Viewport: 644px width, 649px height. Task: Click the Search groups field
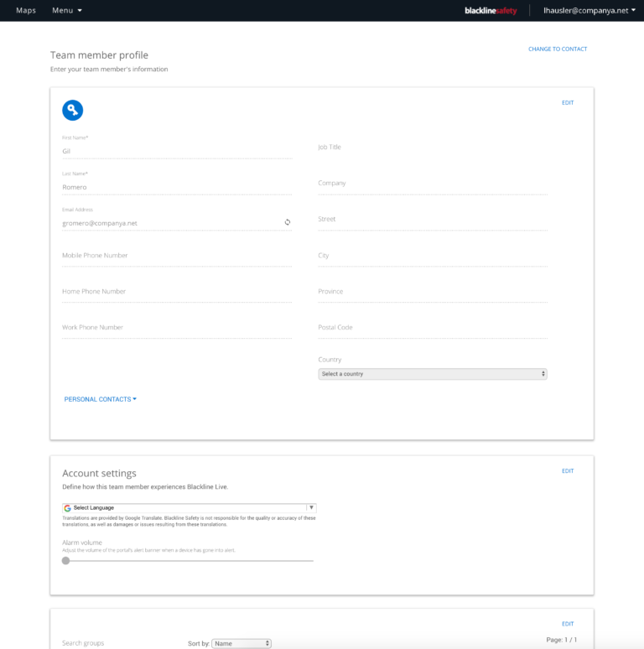(x=109, y=643)
